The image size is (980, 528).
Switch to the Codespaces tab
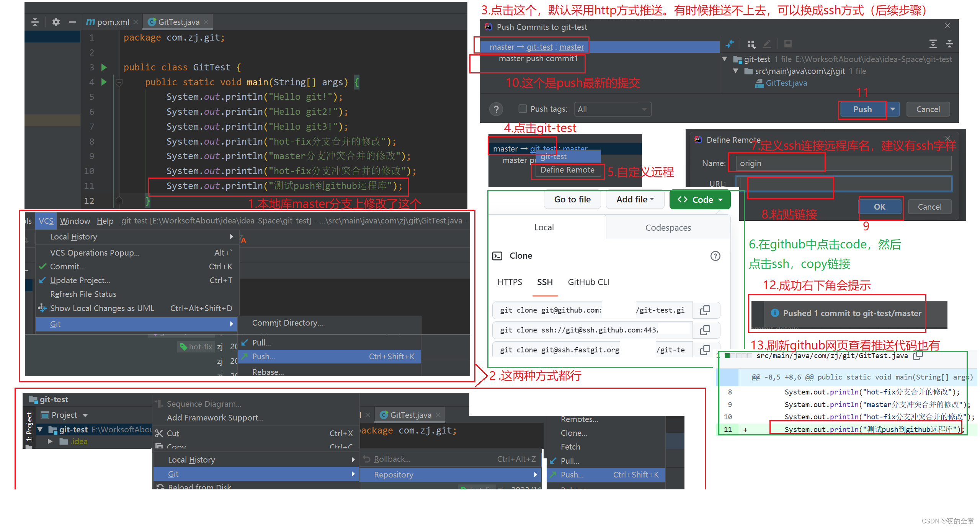point(668,228)
